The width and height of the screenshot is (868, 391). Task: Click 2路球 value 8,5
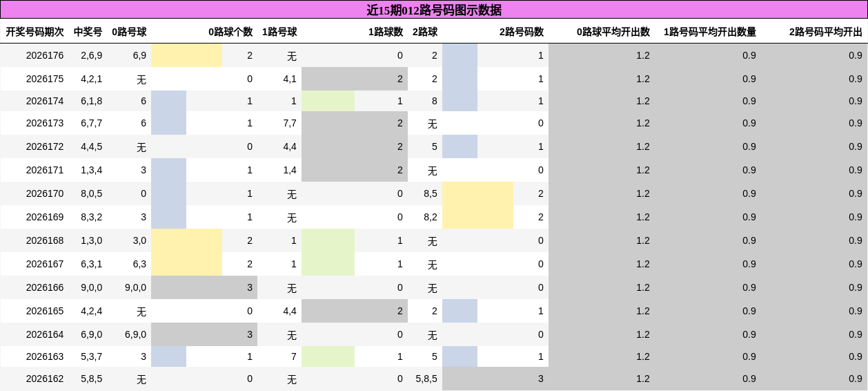431,193
